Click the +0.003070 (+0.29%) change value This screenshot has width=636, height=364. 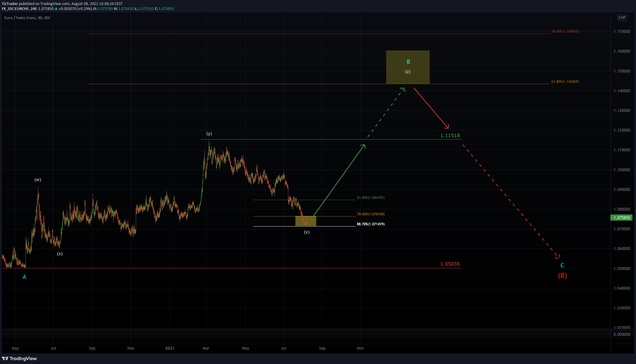tap(75, 9)
